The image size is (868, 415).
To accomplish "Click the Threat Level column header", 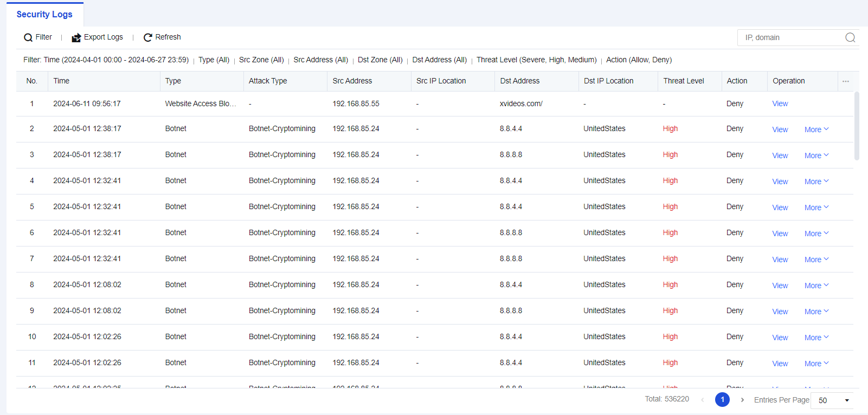I will click(x=683, y=81).
